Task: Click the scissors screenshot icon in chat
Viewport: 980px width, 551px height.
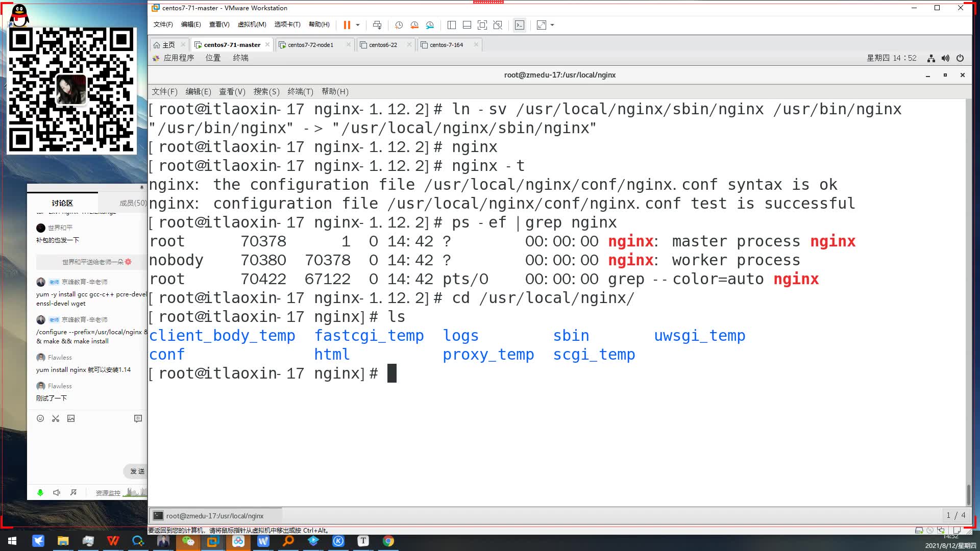Action: click(x=56, y=418)
